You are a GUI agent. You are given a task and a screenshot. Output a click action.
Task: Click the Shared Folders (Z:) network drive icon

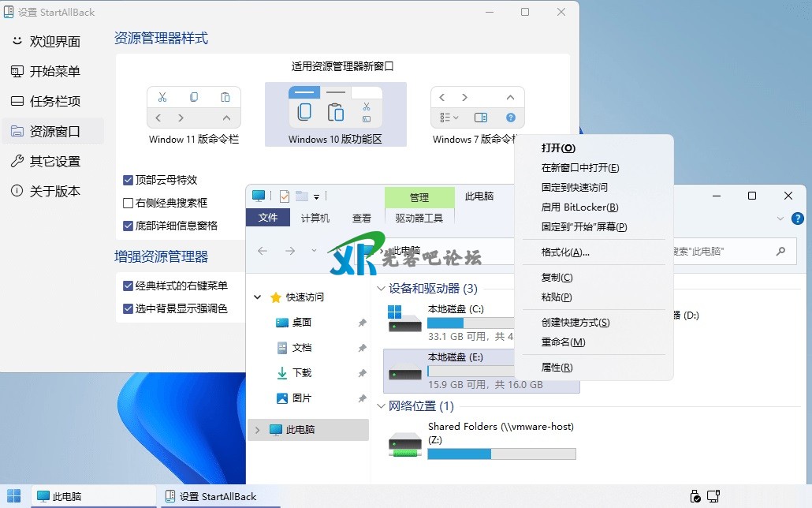click(x=405, y=443)
